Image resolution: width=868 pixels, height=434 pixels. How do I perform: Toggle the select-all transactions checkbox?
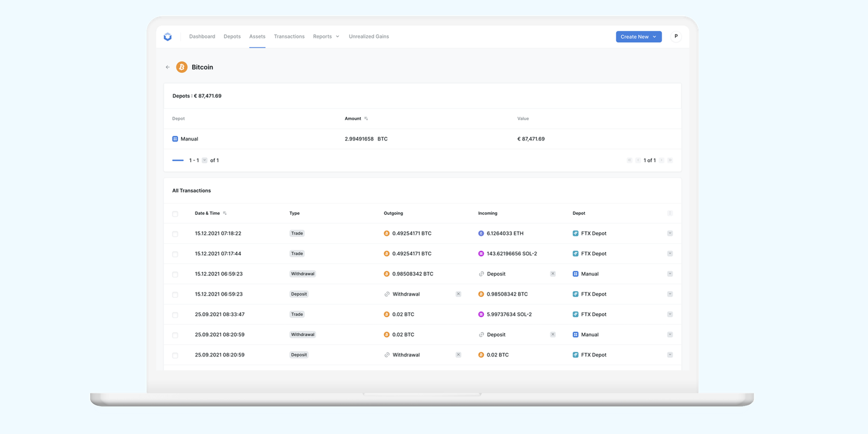(x=175, y=214)
